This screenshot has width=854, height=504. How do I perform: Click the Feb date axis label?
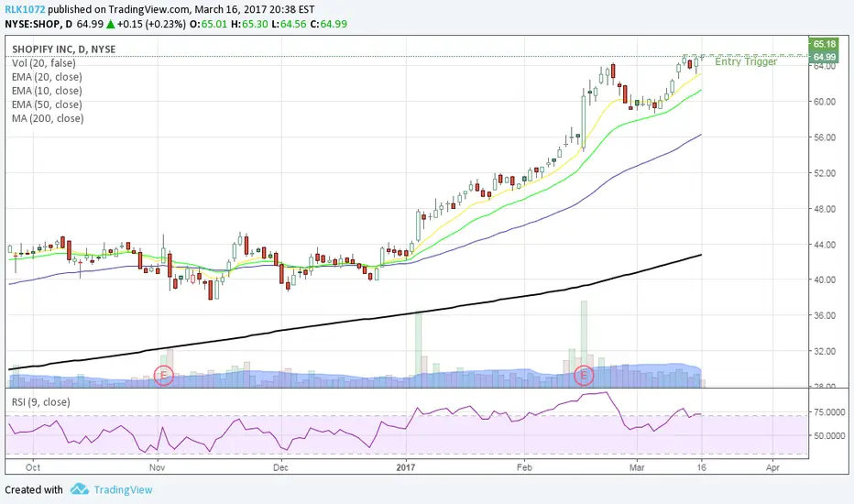coord(524,467)
